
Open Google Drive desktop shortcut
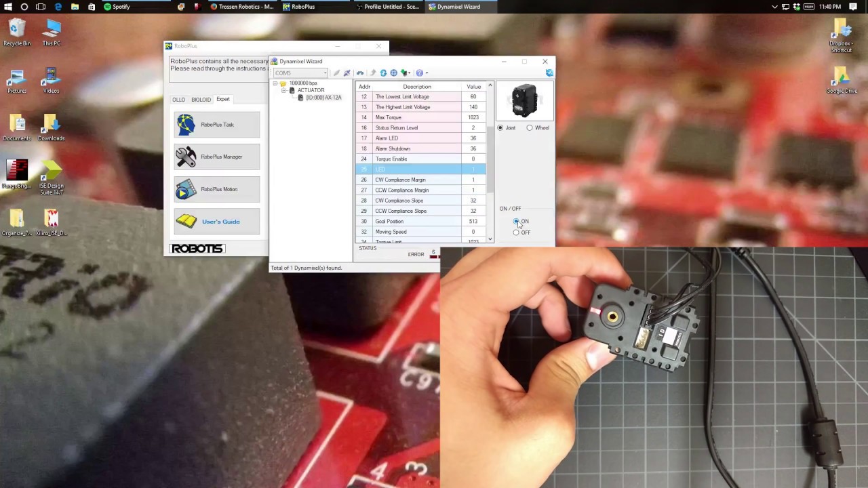tap(842, 76)
